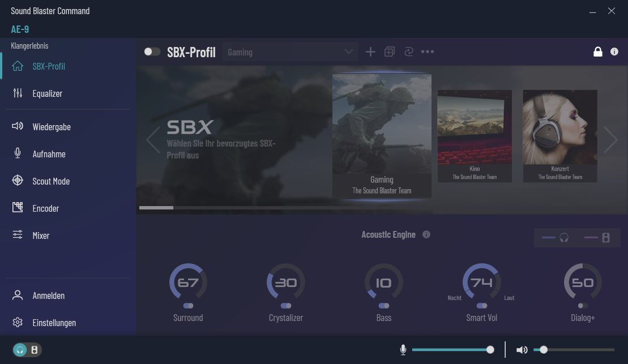Click the Laut label at Smart Vol
This screenshot has height=364, width=628.
[x=509, y=298]
